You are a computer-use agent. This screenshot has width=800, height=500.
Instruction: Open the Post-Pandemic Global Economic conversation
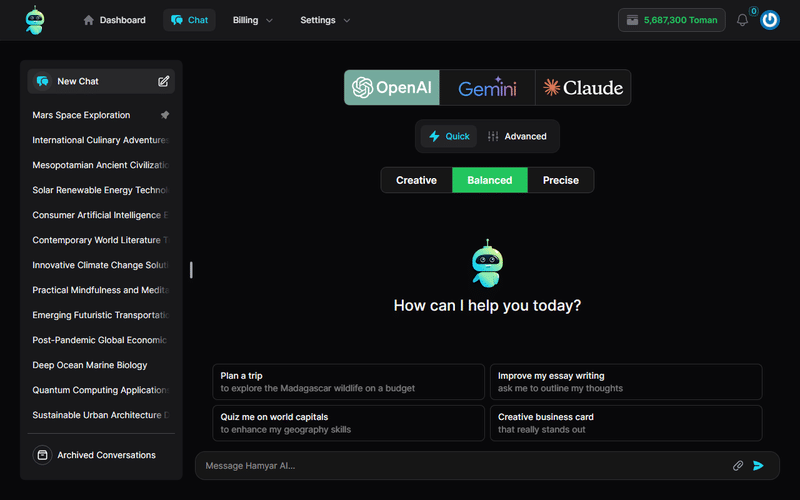pos(101,340)
